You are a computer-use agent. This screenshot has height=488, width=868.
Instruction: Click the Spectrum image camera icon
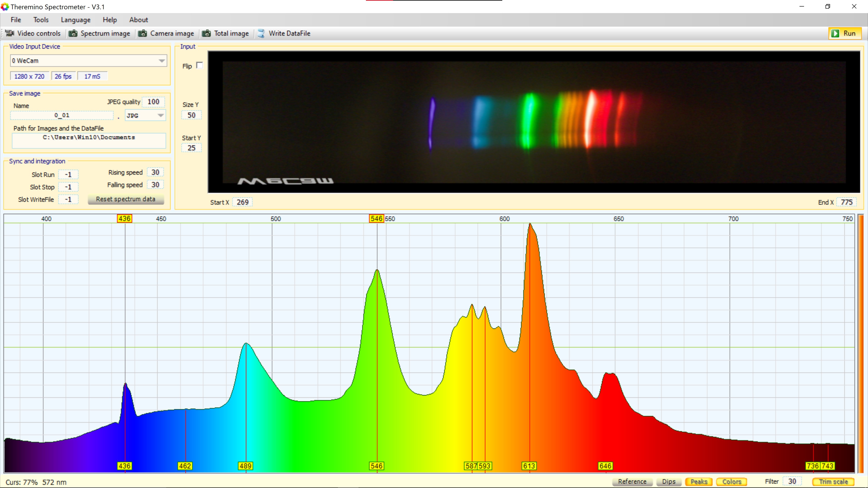click(73, 33)
